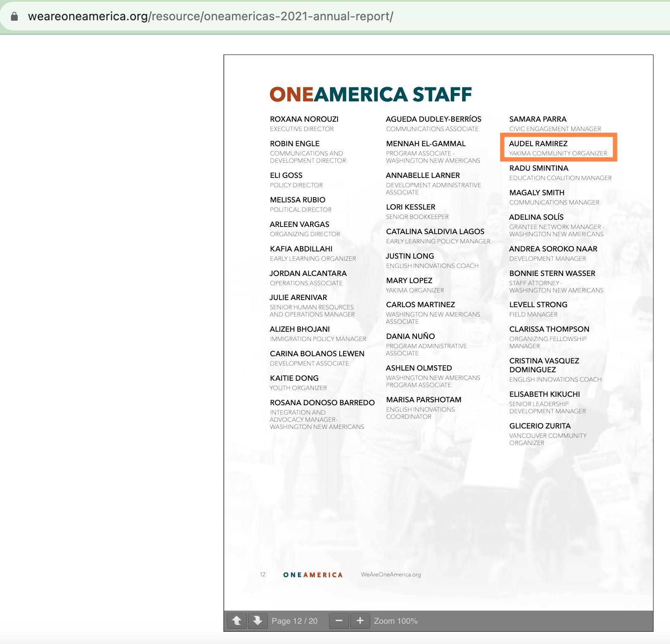670x644 pixels.
Task: Select the name Samara Parra
Action: (x=538, y=119)
